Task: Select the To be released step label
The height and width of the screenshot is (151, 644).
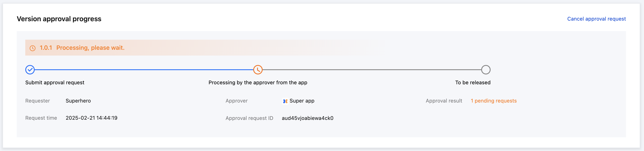Action: 472,82
